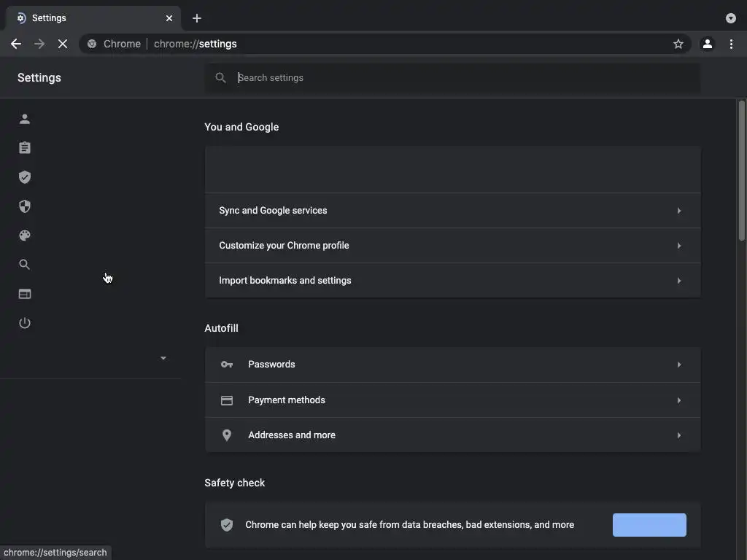The height and width of the screenshot is (560, 747).
Task: Select the Settings browser tab
Action: 90,18
